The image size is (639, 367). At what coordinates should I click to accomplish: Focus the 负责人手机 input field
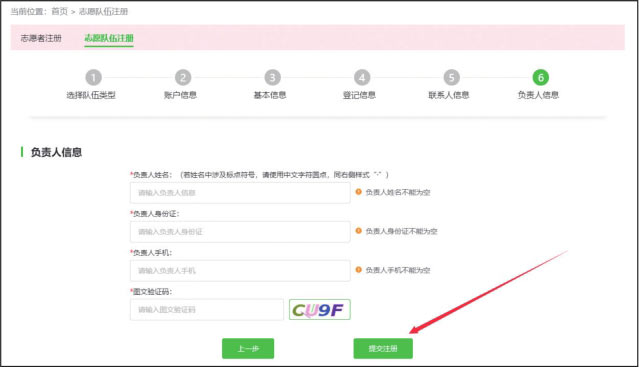point(240,270)
